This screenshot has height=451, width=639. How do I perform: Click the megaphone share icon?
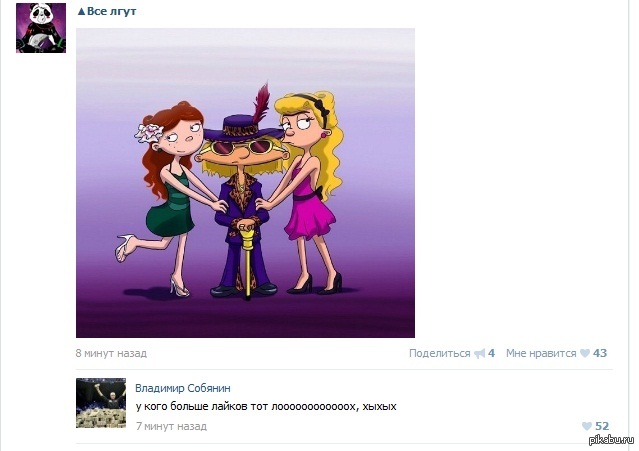(x=480, y=353)
